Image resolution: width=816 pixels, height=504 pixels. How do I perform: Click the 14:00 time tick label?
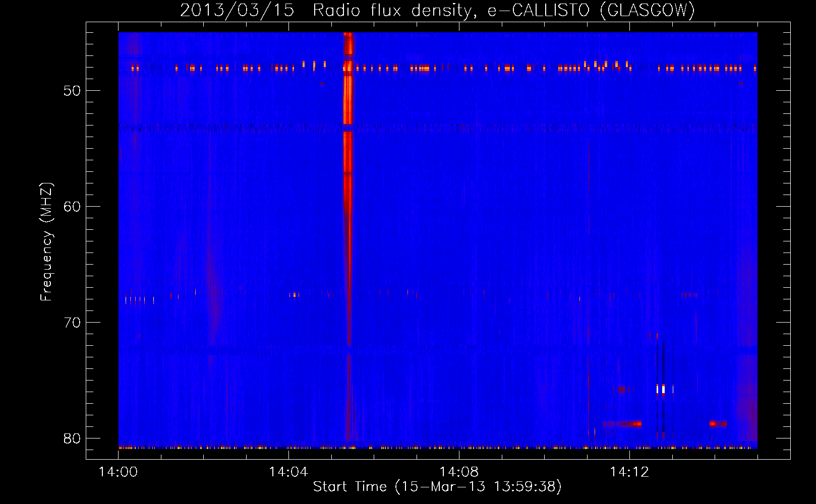click(119, 472)
